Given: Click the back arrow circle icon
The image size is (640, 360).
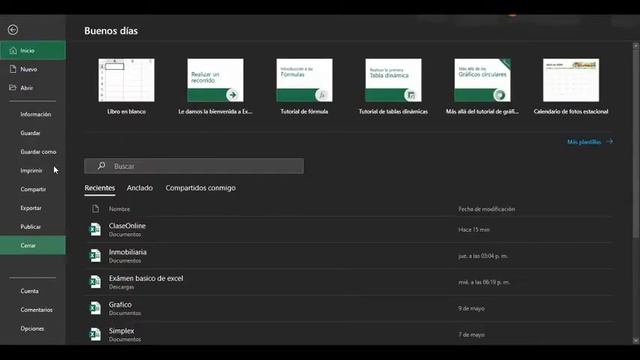Looking at the screenshot, I should [x=13, y=30].
